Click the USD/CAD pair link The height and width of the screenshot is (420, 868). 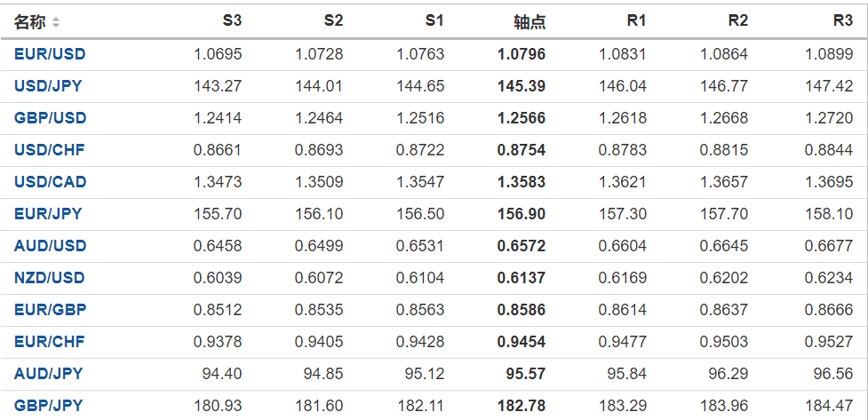click(50, 182)
